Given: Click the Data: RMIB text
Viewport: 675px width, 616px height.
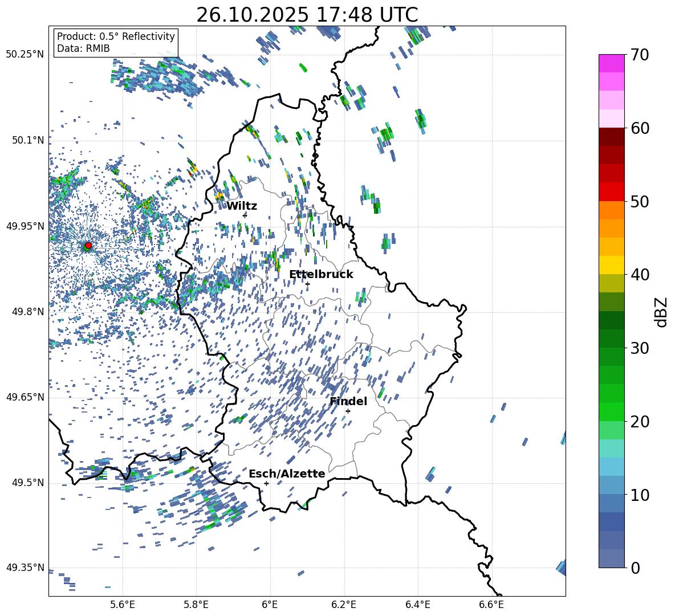Looking at the screenshot, I should (x=83, y=48).
